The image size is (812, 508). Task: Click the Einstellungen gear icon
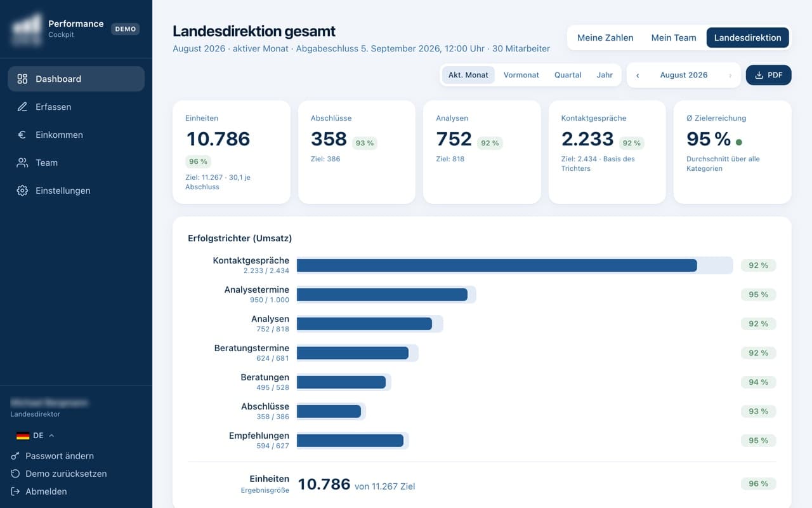pos(22,190)
